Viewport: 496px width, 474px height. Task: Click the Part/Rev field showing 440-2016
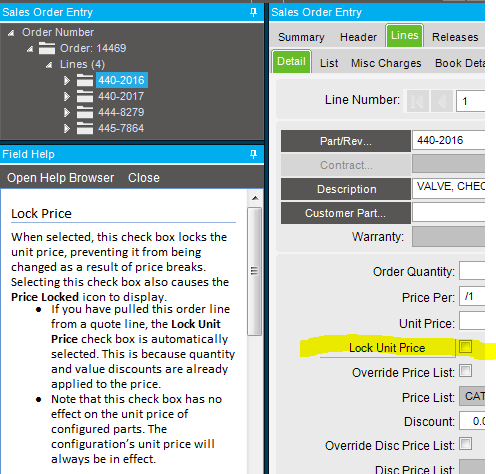(x=448, y=140)
